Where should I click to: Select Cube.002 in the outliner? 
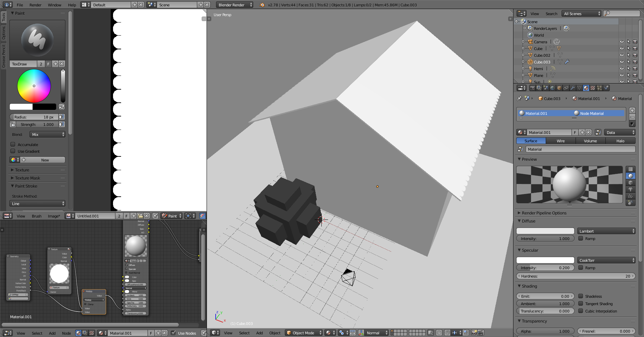542,55
